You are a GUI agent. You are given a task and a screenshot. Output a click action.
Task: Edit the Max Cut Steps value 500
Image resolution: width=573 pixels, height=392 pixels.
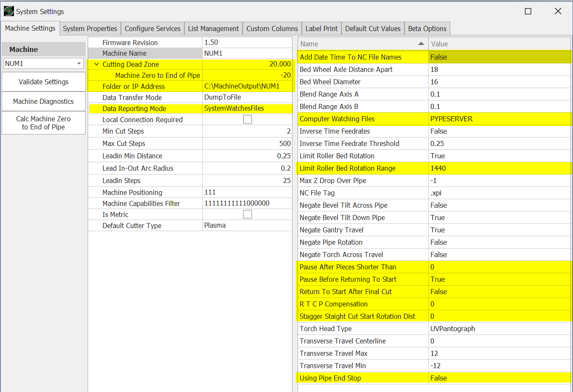coord(247,144)
